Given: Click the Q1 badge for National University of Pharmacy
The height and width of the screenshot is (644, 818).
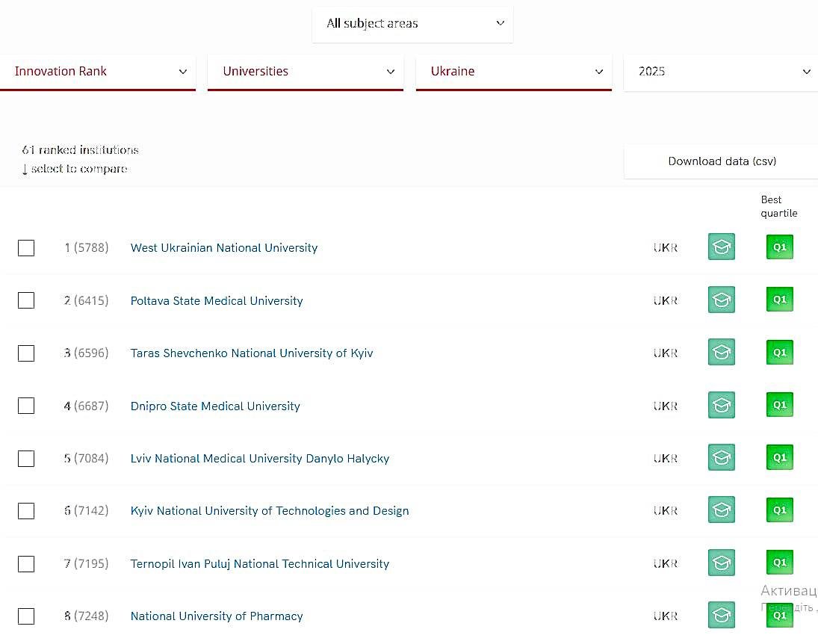Looking at the screenshot, I should pos(779,616).
